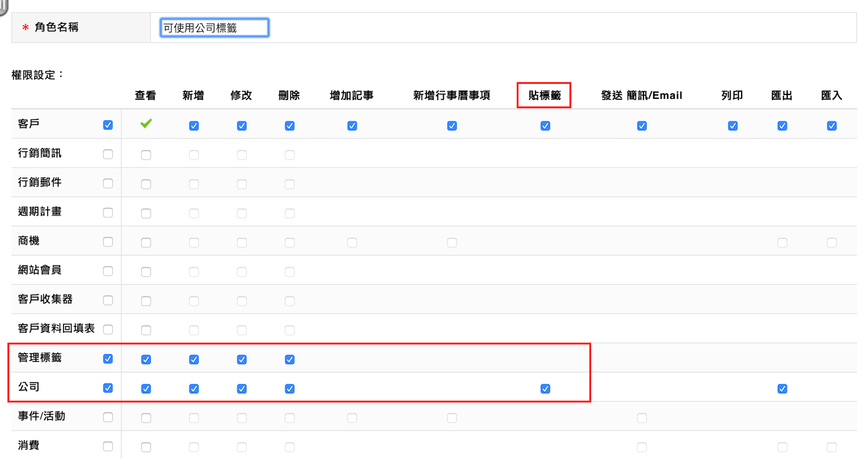
Task: Check 商機 增加記事 permission box
Action: (352, 243)
